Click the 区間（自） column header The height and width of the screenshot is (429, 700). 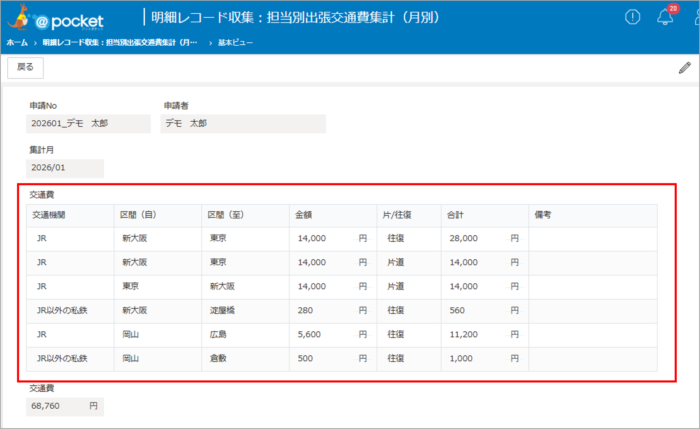(158, 216)
